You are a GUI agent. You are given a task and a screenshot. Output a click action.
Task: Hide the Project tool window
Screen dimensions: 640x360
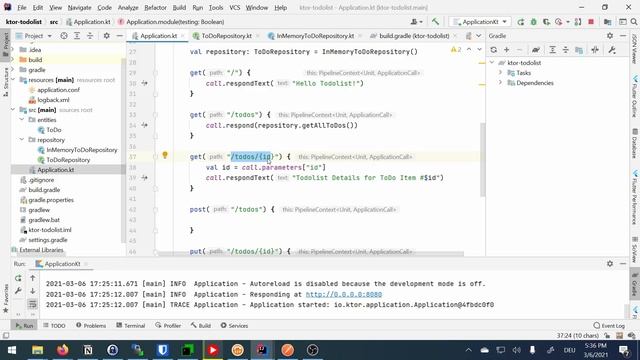119,36
